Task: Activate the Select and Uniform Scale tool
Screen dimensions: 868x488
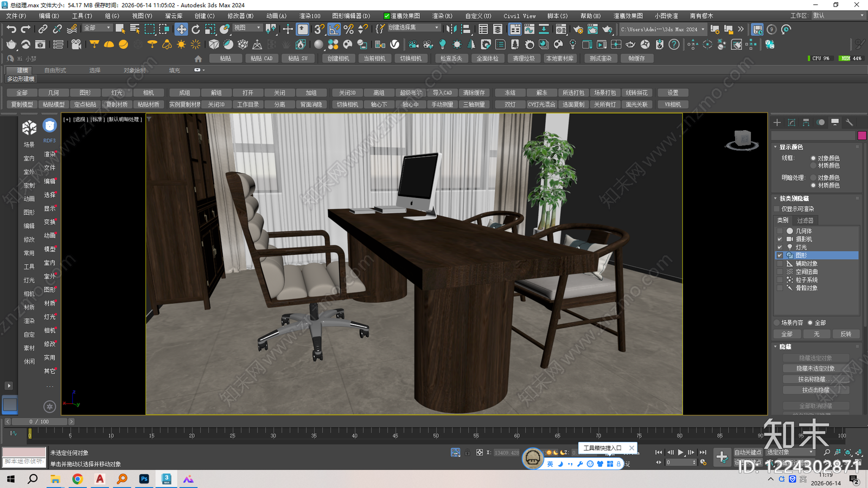Action: tap(210, 29)
